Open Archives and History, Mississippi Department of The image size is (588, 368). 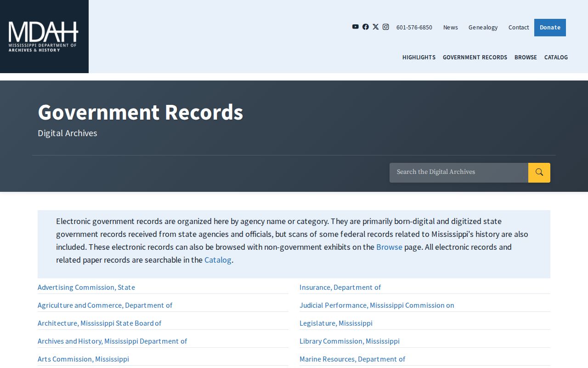coord(113,341)
